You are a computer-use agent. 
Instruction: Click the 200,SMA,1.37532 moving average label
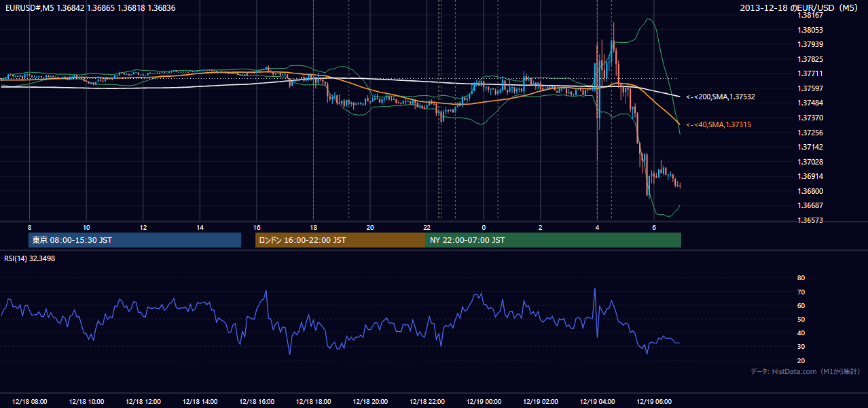pos(720,97)
